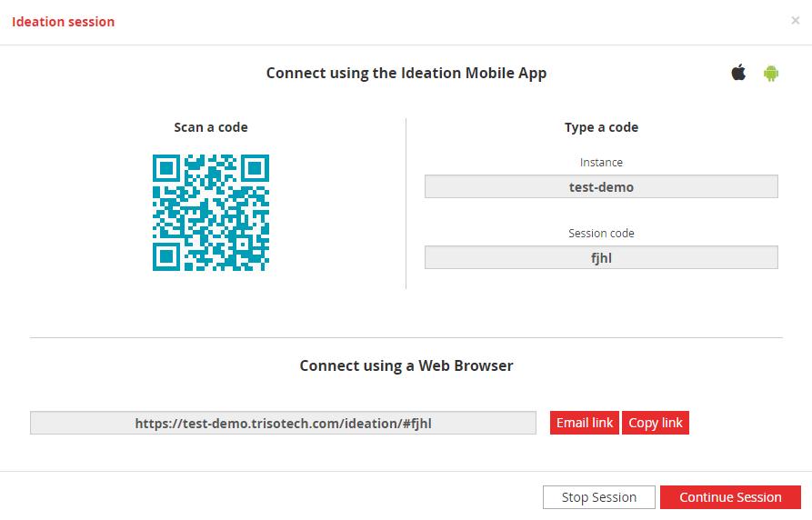812x520 pixels.
Task: Click the teal QR code image
Action: tap(211, 213)
